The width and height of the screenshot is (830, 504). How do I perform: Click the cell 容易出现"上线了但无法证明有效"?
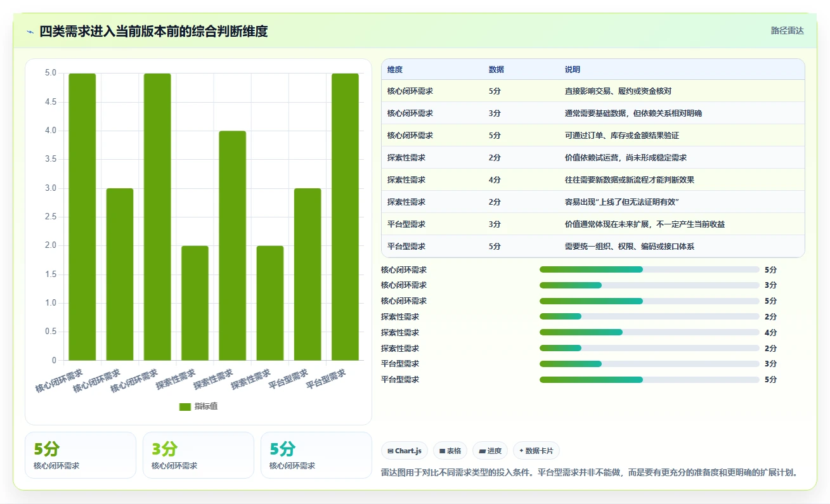tap(623, 202)
